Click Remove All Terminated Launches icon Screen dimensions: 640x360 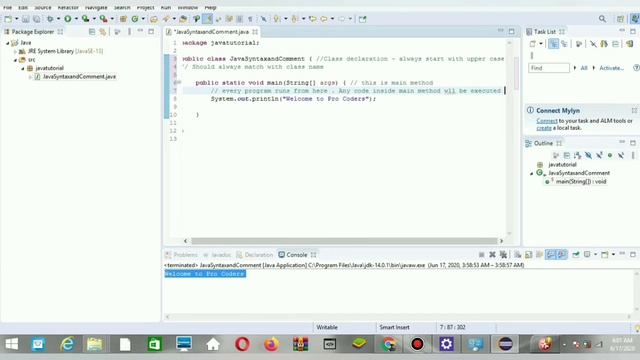pyautogui.click(x=503, y=255)
